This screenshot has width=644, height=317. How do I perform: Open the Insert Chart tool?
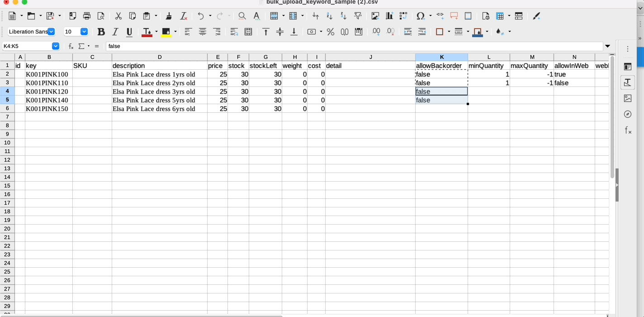(389, 16)
